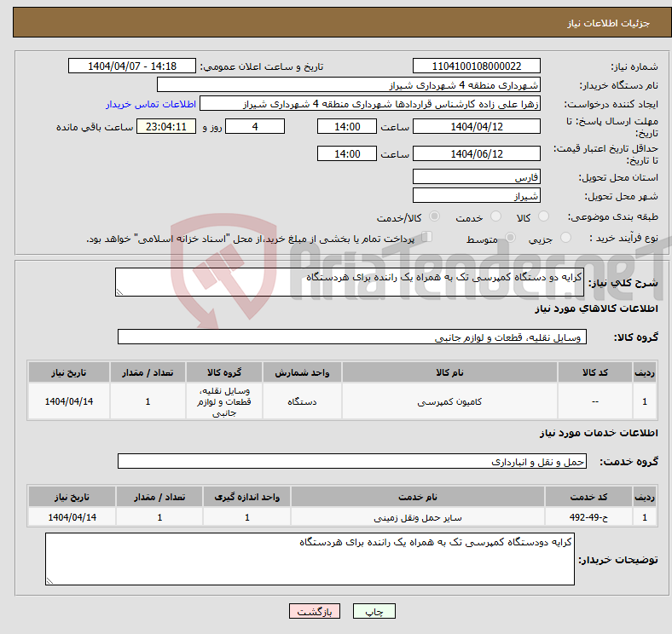Click the واحد شمارش column header
This screenshot has width=672, height=634.
(x=302, y=372)
